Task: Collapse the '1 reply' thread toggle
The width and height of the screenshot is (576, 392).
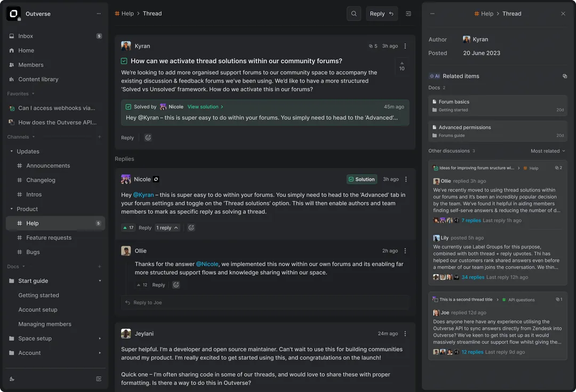Action: 167,228
